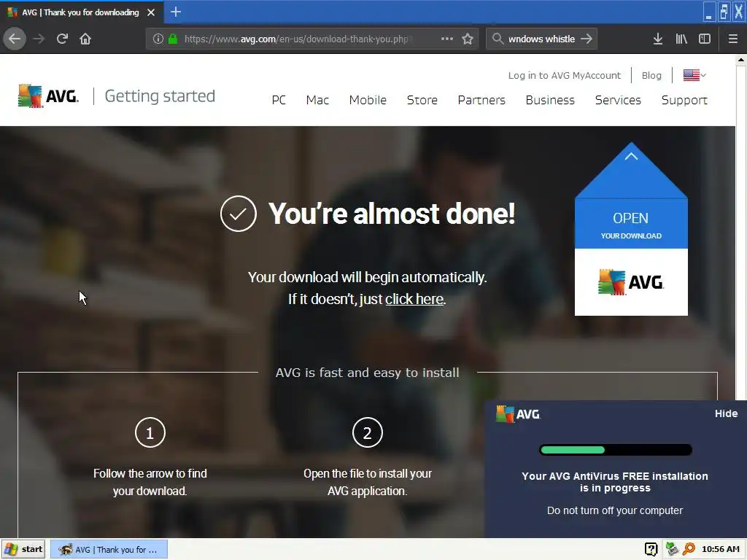Click the checkmark circle icon
Screen dimensions: 747x560
point(239,214)
